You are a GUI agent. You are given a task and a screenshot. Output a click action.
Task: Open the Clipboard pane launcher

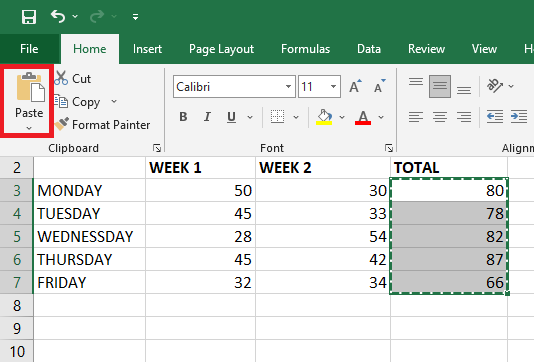(157, 148)
